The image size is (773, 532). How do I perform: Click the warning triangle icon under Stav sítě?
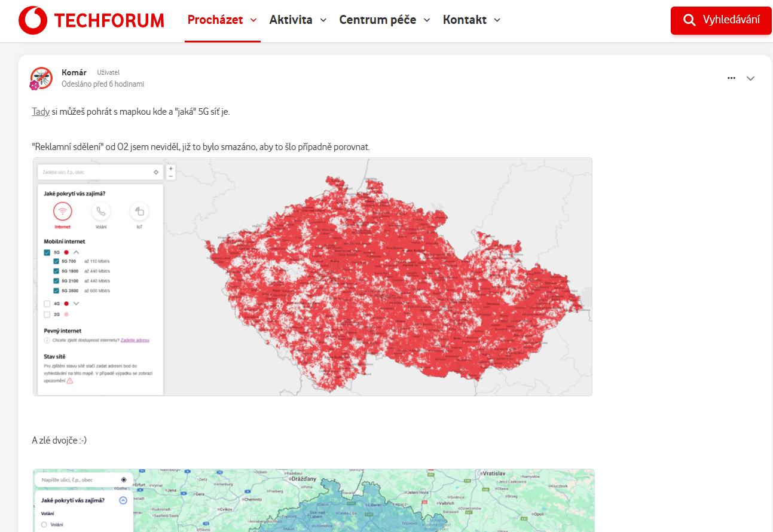coord(70,380)
